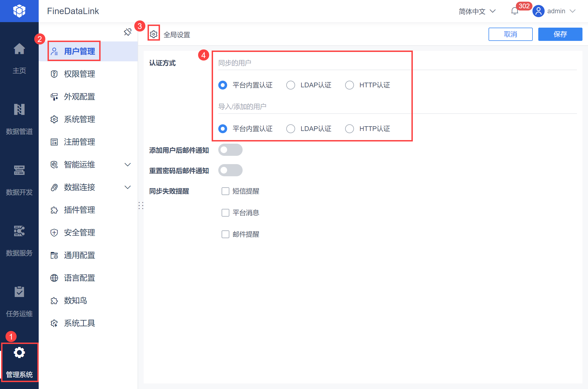Open the 简体中文 language dropdown
The height and width of the screenshot is (389, 588).
477,11
